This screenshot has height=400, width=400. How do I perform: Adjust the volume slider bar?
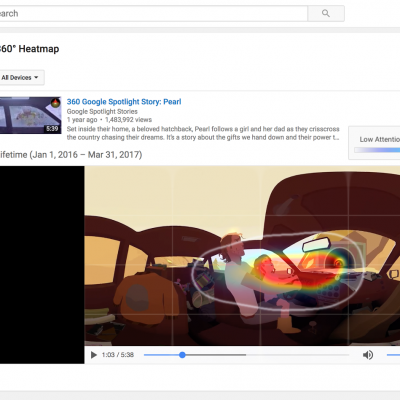[x=393, y=355]
